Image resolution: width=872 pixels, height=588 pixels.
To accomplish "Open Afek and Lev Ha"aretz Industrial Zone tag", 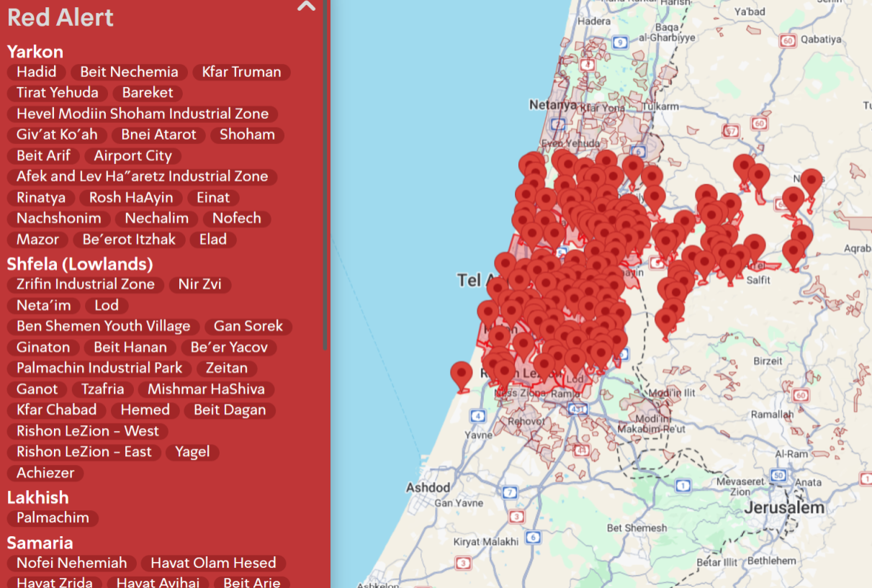I will 143,176.
